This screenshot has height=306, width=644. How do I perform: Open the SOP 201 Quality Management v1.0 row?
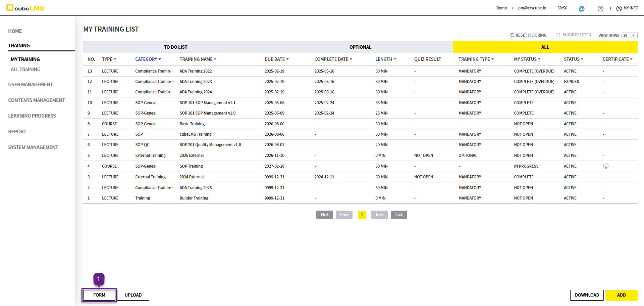point(210,145)
